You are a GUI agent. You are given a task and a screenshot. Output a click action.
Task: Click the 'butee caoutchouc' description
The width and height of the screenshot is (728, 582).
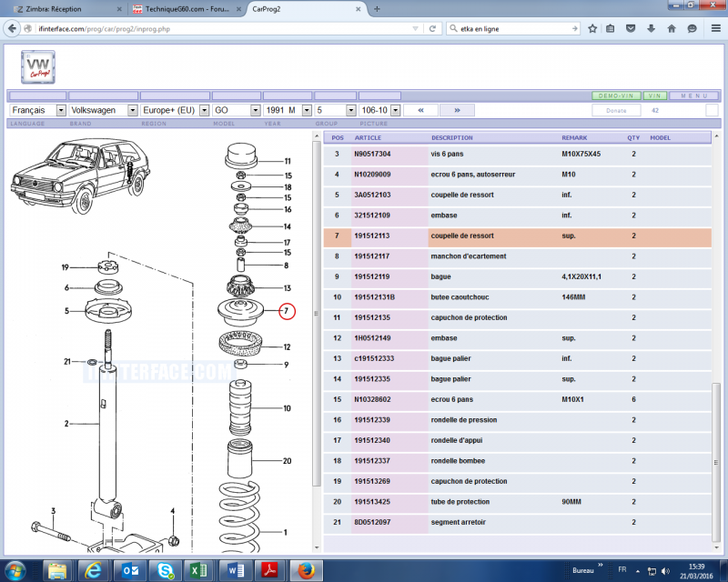[x=460, y=297]
